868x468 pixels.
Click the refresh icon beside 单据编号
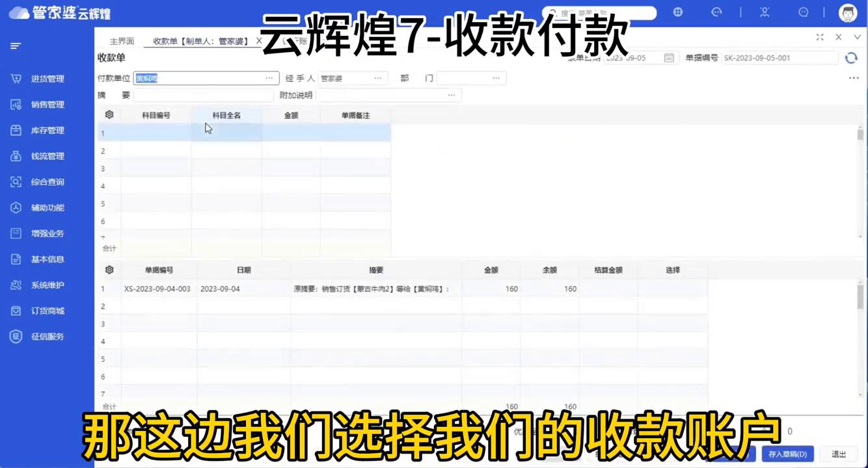pyautogui.click(x=851, y=57)
